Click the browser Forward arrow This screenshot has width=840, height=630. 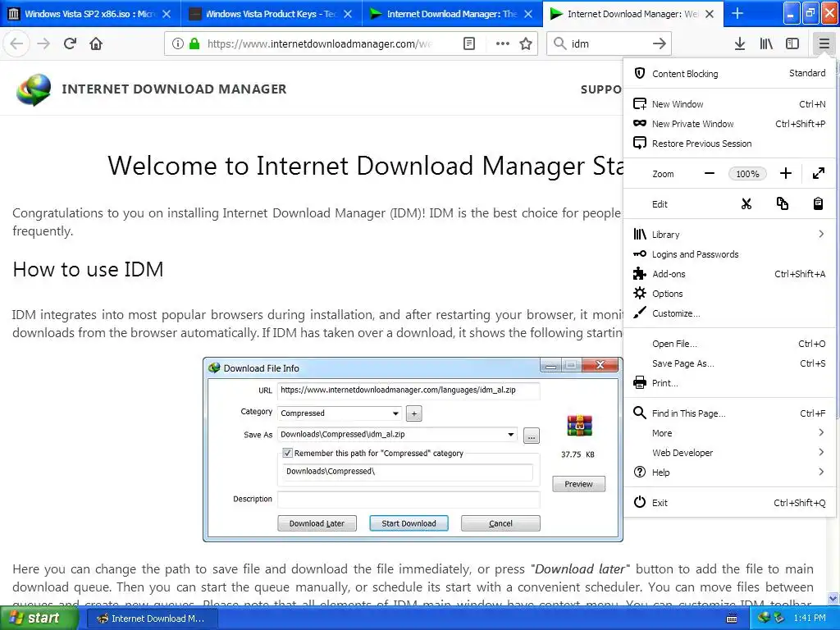(x=43, y=43)
